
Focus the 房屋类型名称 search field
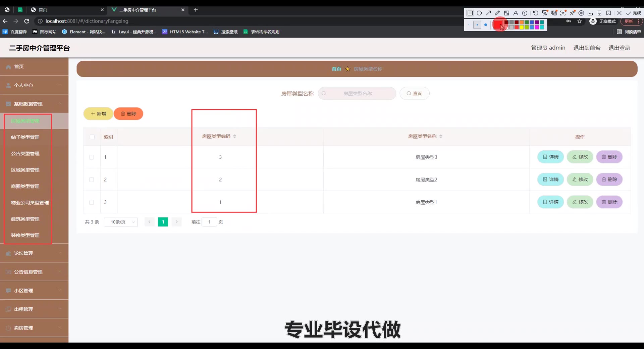pos(357,93)
